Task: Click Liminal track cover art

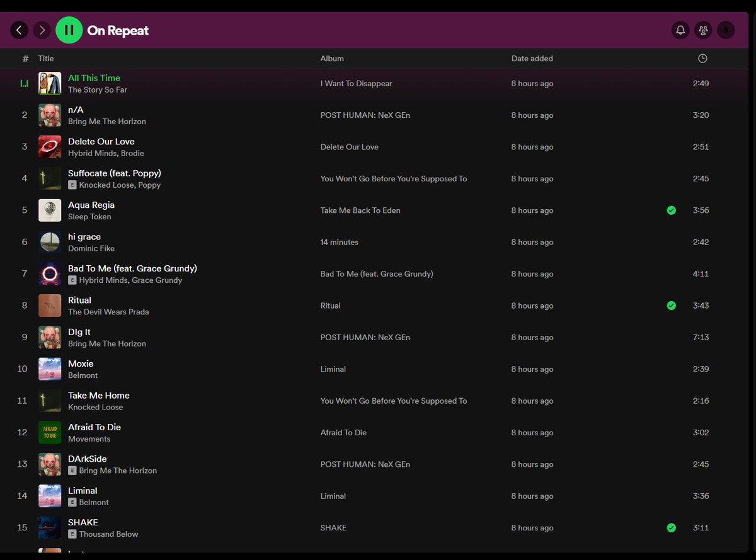Action: coord(50,496)
